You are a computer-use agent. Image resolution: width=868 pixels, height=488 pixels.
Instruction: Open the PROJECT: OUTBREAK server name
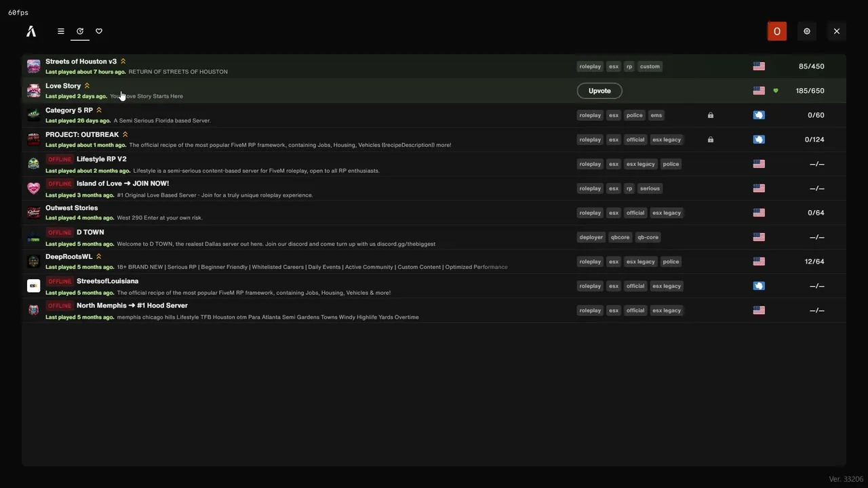(82, 135)
